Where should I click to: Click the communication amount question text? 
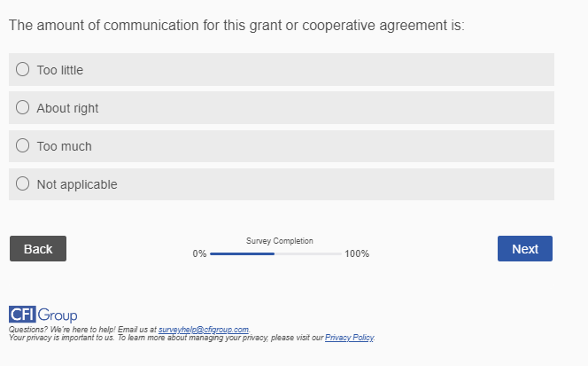236,26
